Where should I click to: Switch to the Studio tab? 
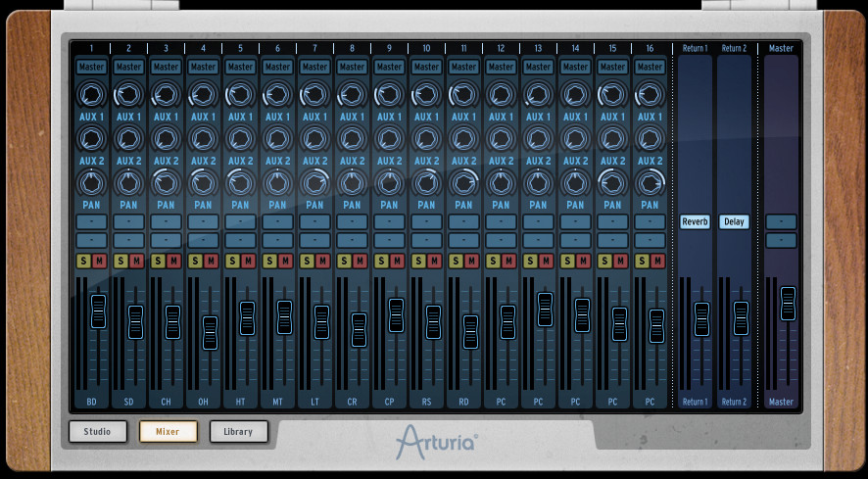point(97,432)
